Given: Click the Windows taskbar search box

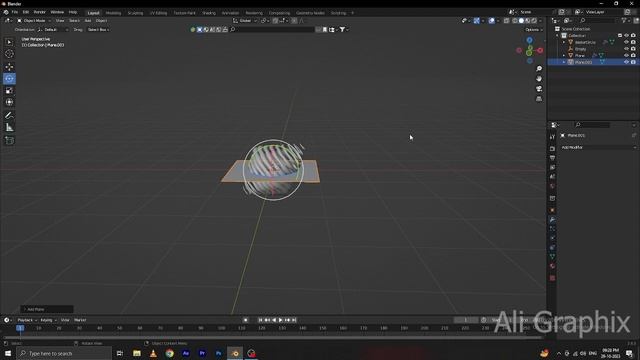Looking at the screenshot, I should 64,353.
